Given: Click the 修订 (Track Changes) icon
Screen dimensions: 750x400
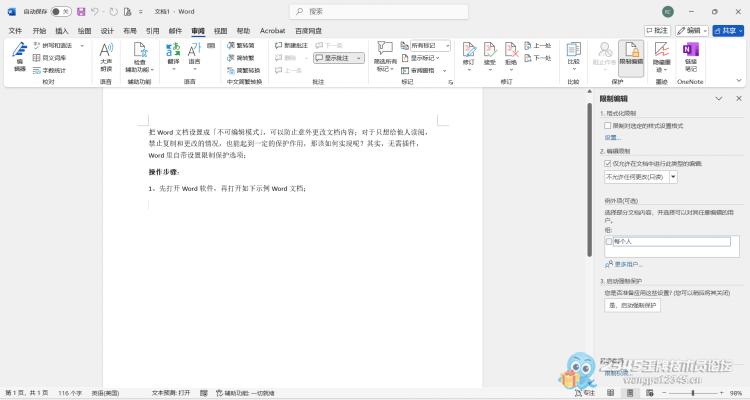Looking at the screenshot, I should click(468, 56).
